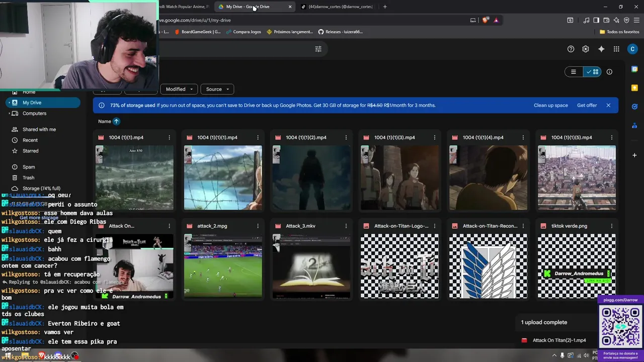Open the Brave Wallet
The width and height of the screenshot is (644, 362).
tap(606, 20)
